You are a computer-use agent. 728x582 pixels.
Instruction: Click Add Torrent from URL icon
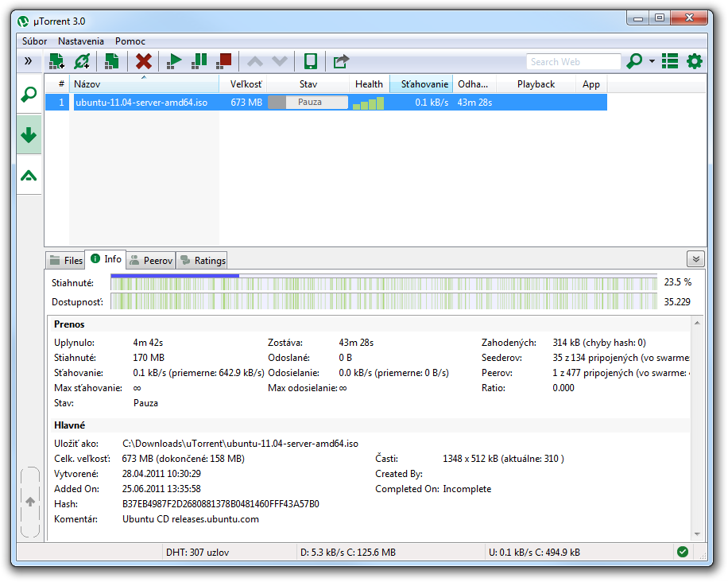tap(82, 61)
